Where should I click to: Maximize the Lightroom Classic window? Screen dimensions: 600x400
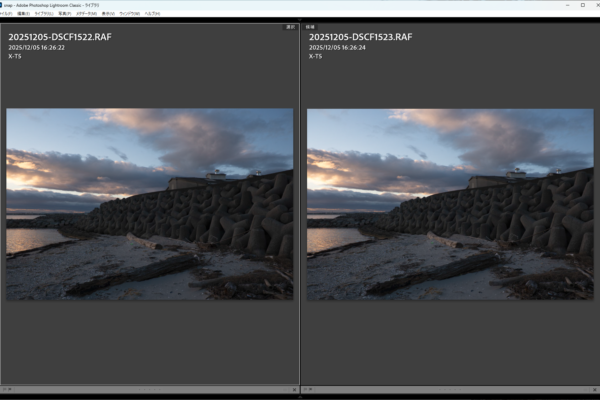(x=582, y=5)
